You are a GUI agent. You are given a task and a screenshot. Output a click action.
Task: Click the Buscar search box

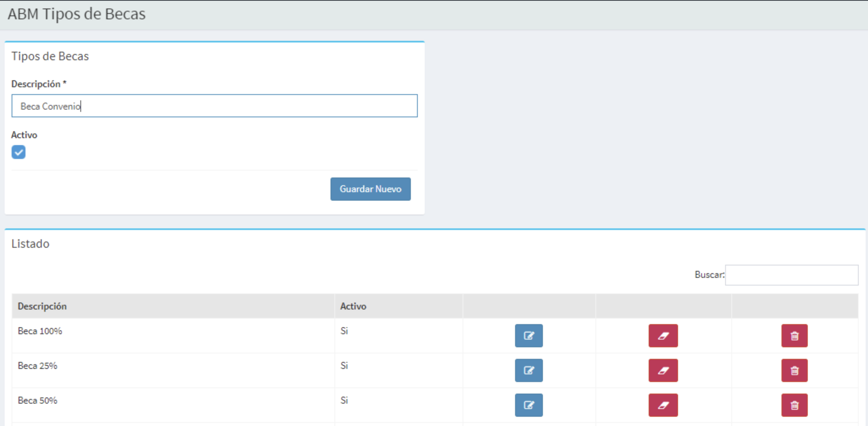[x=791, y=275]
